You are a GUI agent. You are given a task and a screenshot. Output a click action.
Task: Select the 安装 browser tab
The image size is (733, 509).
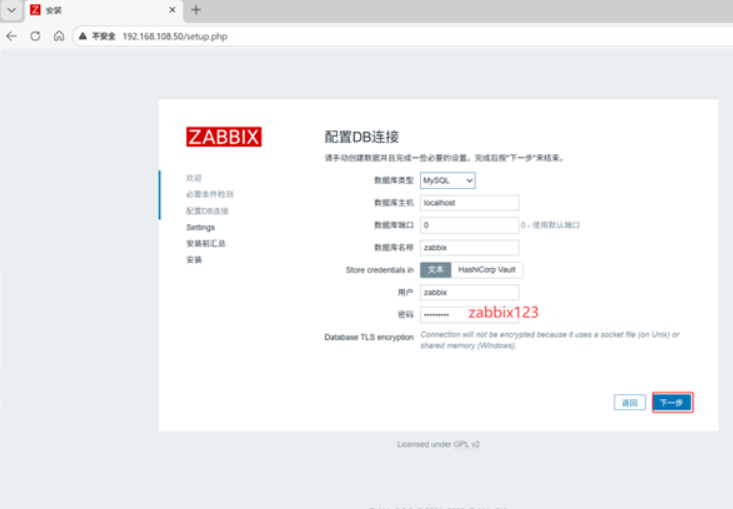click(x=103, y=10)
